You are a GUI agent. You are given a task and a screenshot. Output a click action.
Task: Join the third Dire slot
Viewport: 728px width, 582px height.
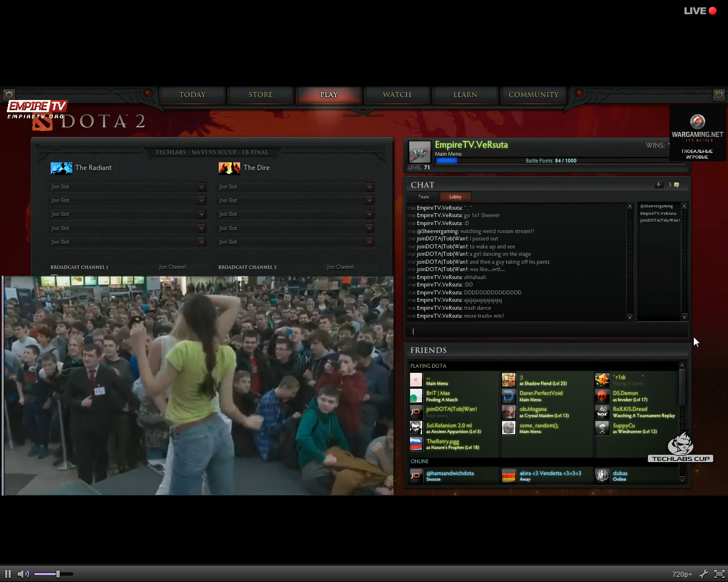(x=290, y=214)
